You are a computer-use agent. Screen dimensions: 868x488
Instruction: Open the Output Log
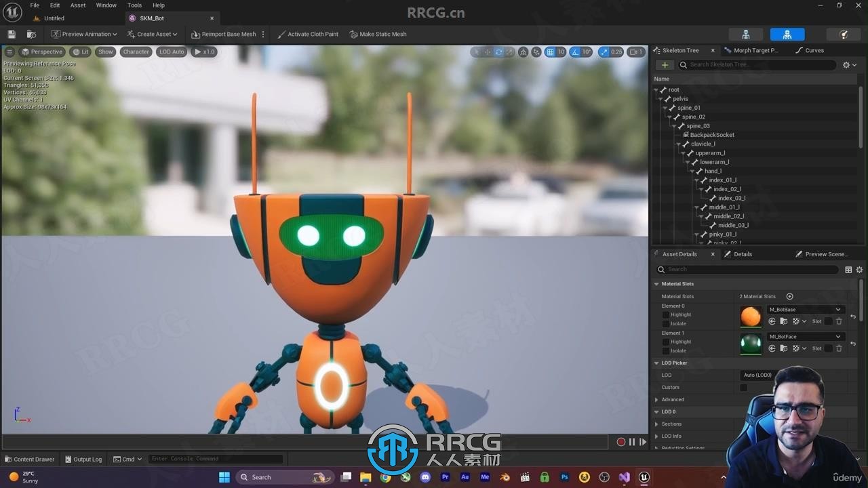[x=83, y=459]
